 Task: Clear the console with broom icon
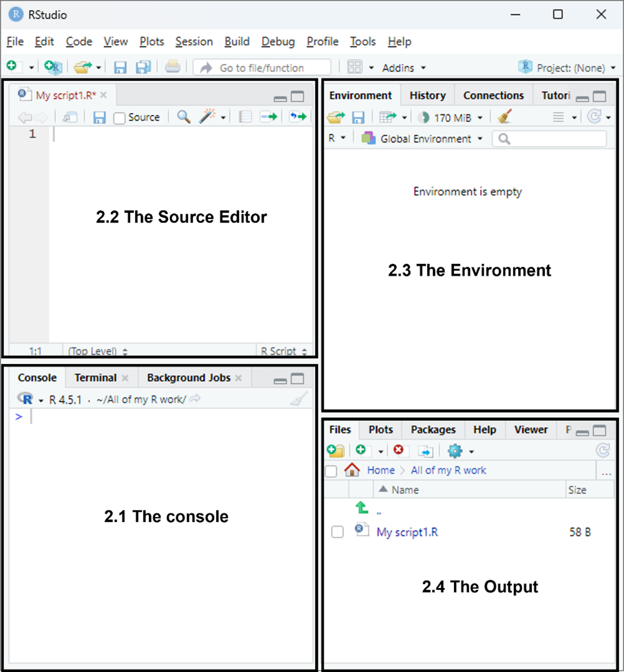(299, 399)
